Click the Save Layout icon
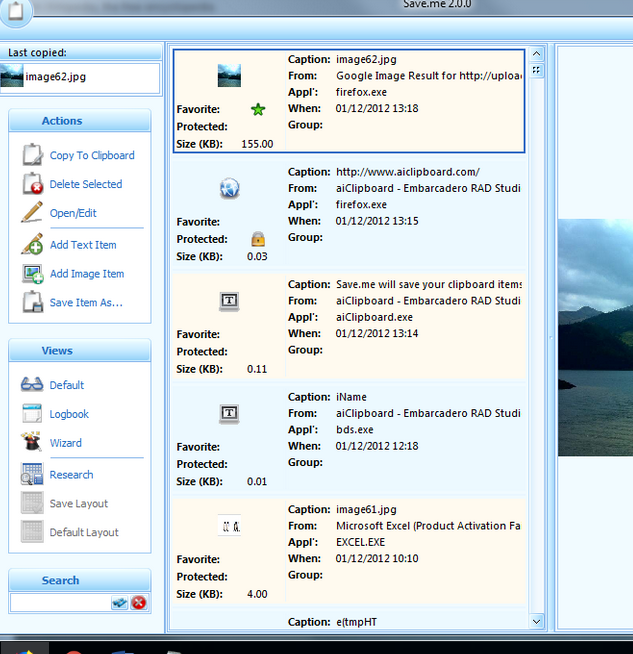 click(x=32, y=503)
